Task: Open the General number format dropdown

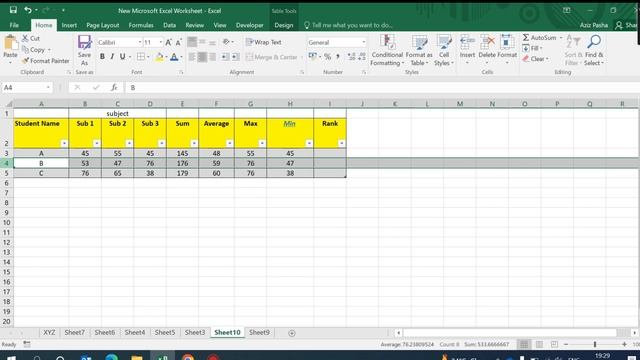Action: tap(363, 42)
